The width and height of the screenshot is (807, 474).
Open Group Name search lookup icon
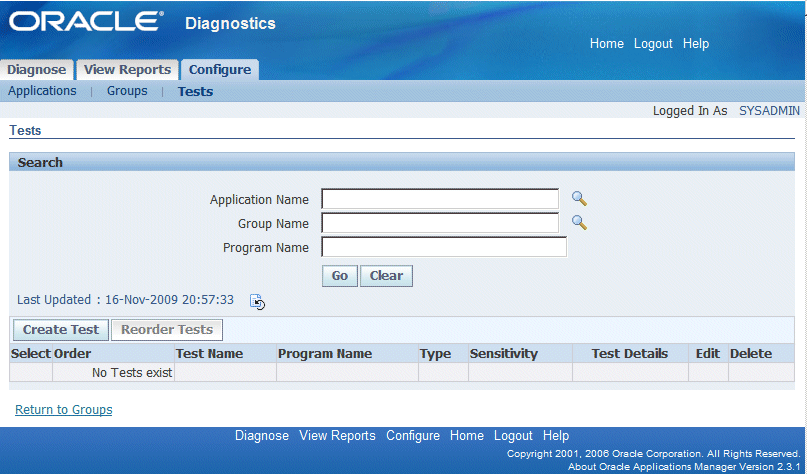(580, 222)
